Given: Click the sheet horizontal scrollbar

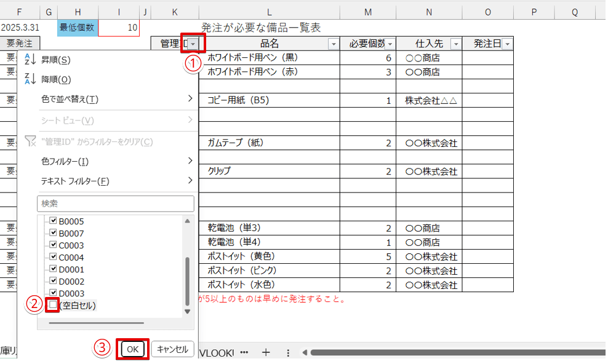Looking at the screenshot, I should tap(458, 352).
